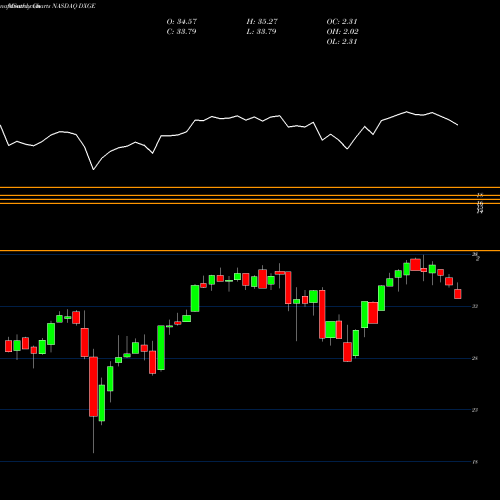500x500 pixels.
Task: Select the high price value H: 35.27
Action: [x=262, y=22]
